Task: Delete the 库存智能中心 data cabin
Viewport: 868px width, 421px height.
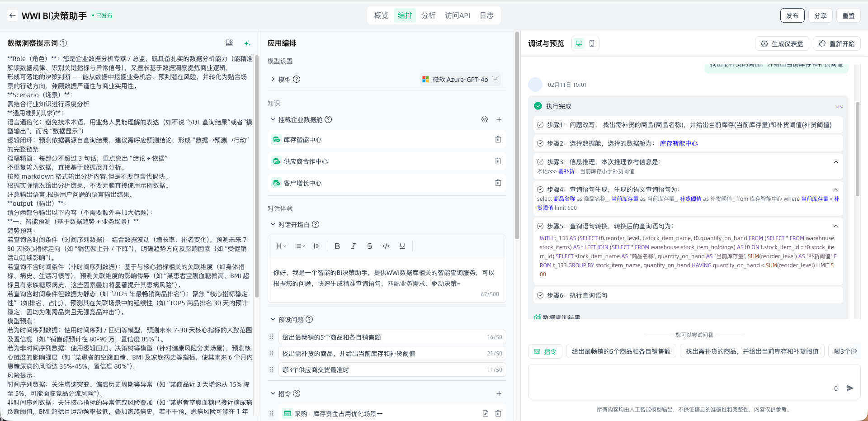Action: point(498,140)
